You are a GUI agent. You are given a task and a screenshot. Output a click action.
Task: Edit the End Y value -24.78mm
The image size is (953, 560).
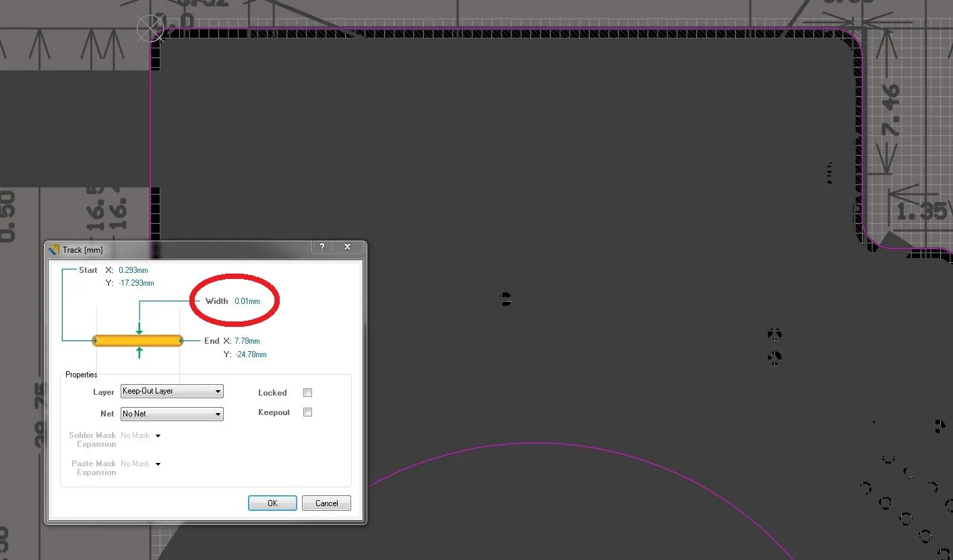point(251,354)
